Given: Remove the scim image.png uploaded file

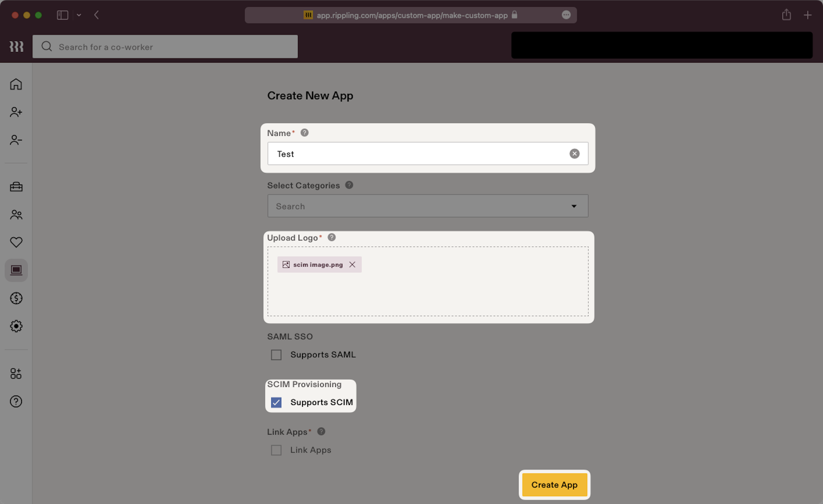Looking at the screenshot, I should coord(352,265).
